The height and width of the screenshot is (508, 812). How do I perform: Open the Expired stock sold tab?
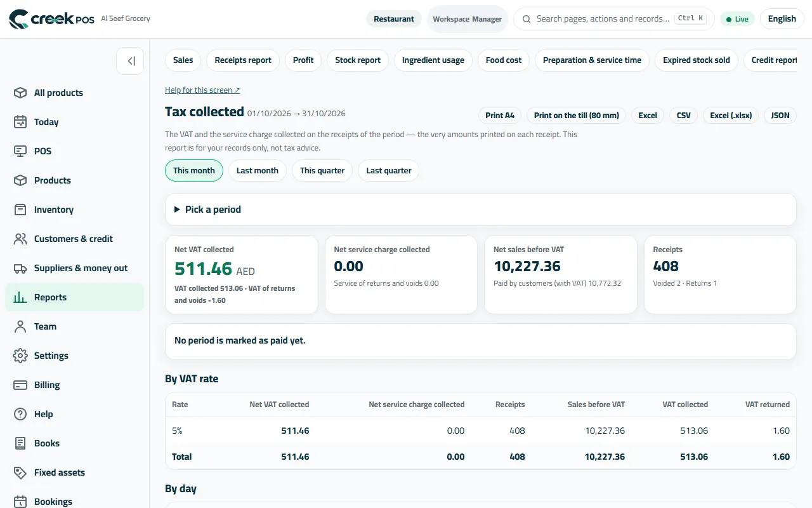click(697, 60)
